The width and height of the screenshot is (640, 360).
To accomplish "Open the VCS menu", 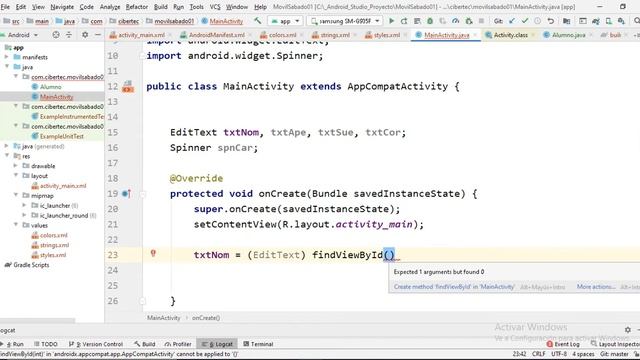I will tap(215, 7).
